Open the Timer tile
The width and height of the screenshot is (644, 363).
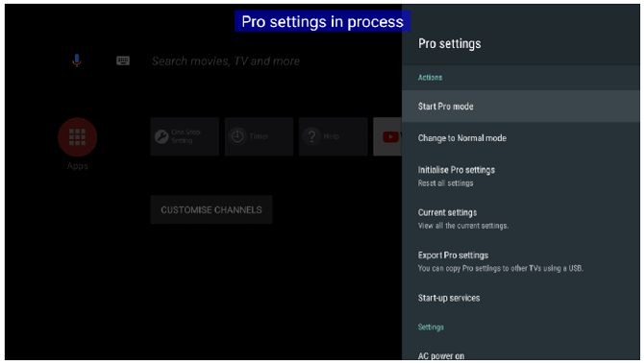[x=260, y=136]
